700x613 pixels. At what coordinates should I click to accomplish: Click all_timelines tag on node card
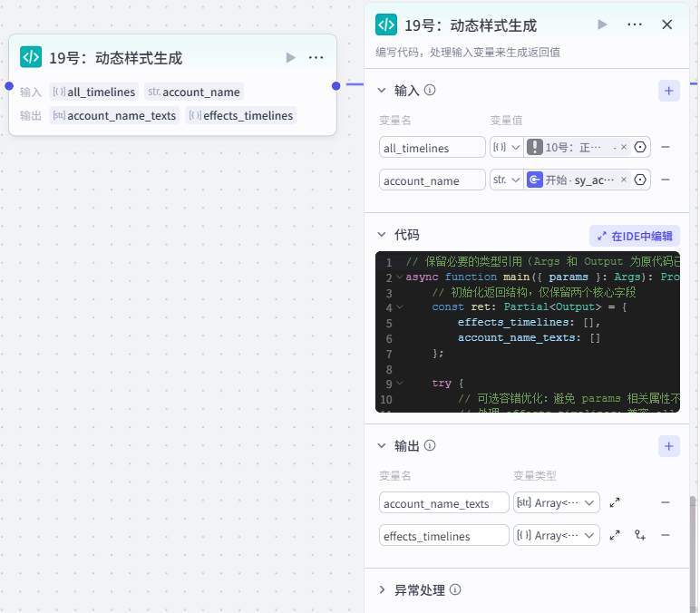[93, 92]
